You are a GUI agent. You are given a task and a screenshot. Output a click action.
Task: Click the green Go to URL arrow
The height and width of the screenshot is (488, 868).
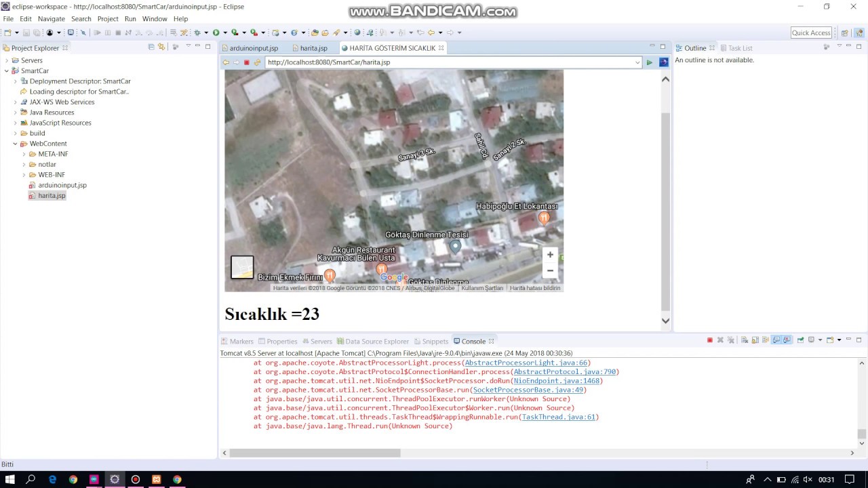(650, 62)
